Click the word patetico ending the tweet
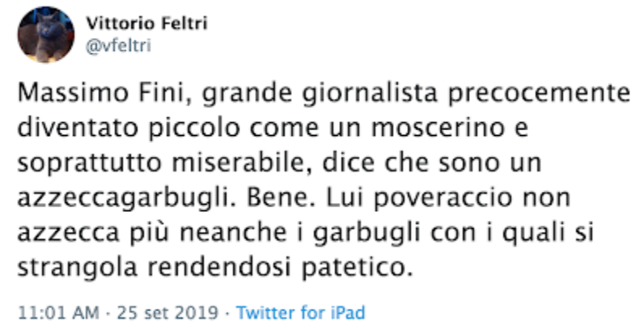644x330 pixels. pyautogui.click(x=357, y=269)
